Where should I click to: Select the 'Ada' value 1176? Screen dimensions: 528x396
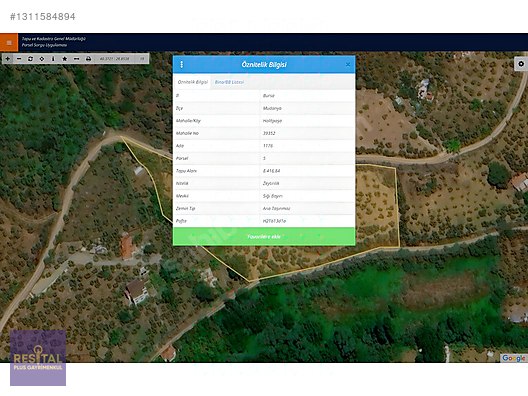pyautogui.click(x=268, y=146)
